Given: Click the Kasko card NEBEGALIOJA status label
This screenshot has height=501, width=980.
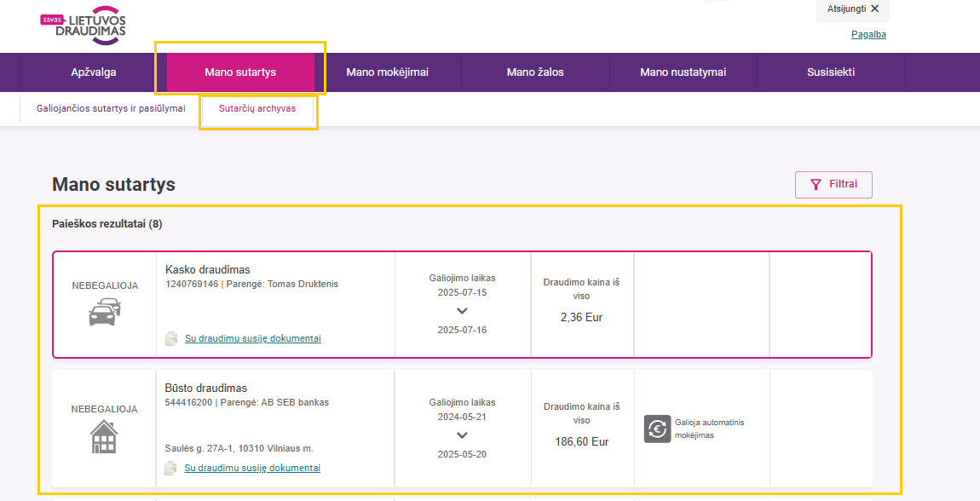Looking at the screenshot, I should (x=105, y=286).
